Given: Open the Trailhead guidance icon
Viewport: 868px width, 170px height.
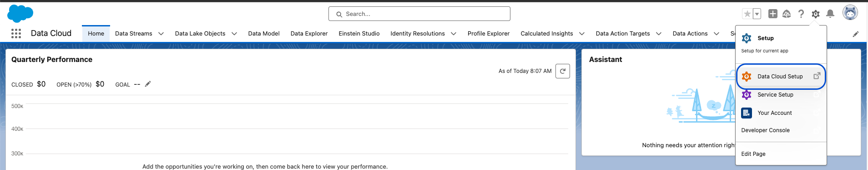Looking at the screenshot, I should click(x=787, y=14).
